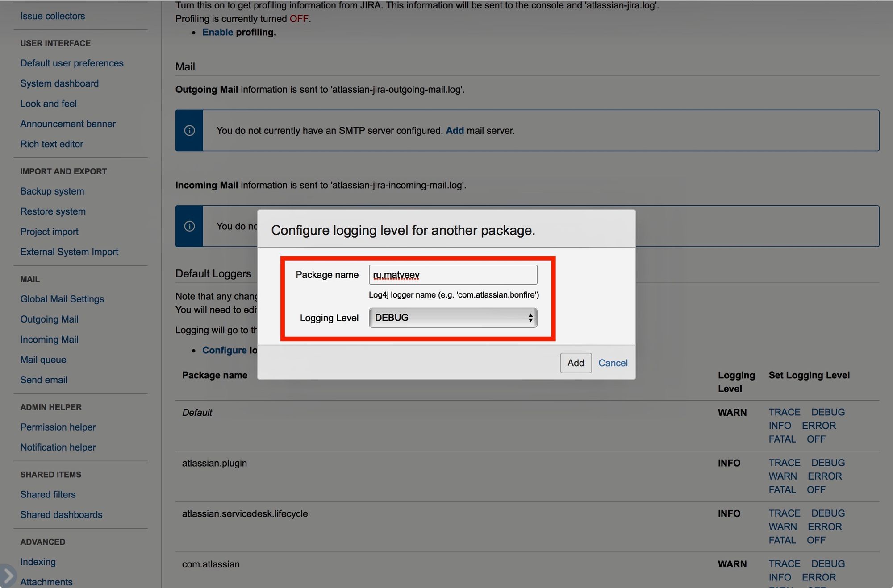
Task: Click on Backup system link
Action: point(52,191)
